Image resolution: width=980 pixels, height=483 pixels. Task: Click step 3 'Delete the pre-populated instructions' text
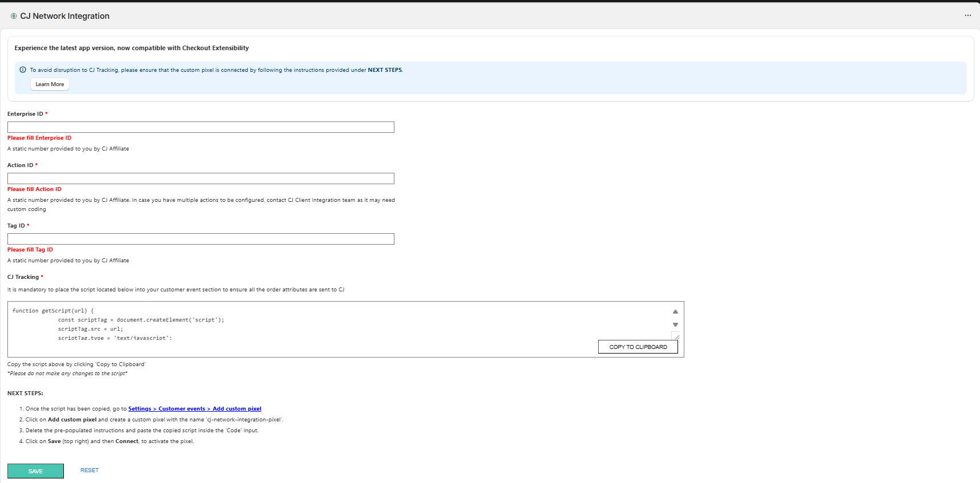point(142,431)
